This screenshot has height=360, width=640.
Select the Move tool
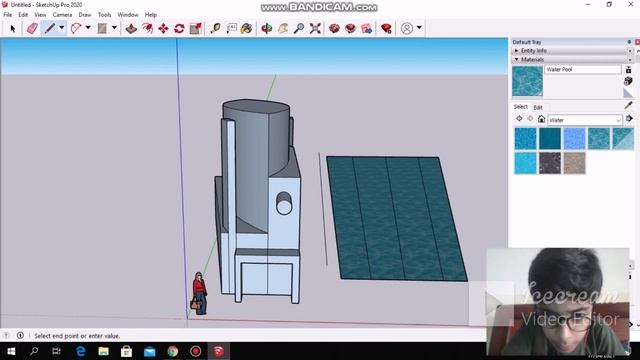(163, 28)
